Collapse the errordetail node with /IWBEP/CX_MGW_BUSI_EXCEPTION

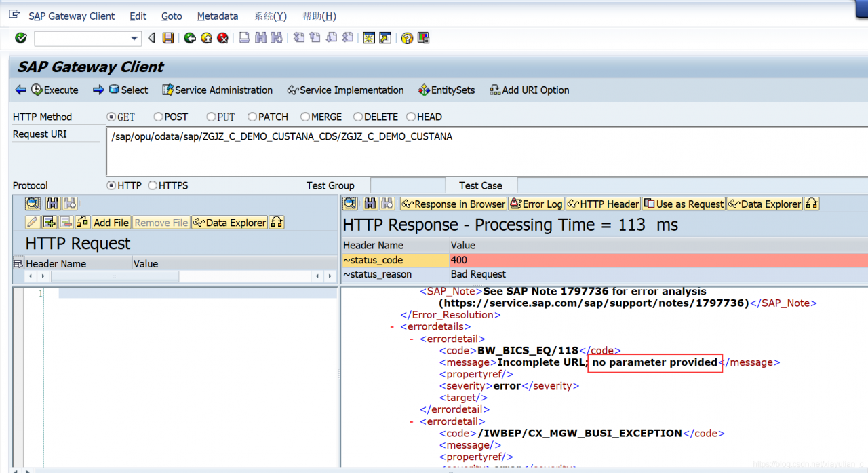point(412,421)
